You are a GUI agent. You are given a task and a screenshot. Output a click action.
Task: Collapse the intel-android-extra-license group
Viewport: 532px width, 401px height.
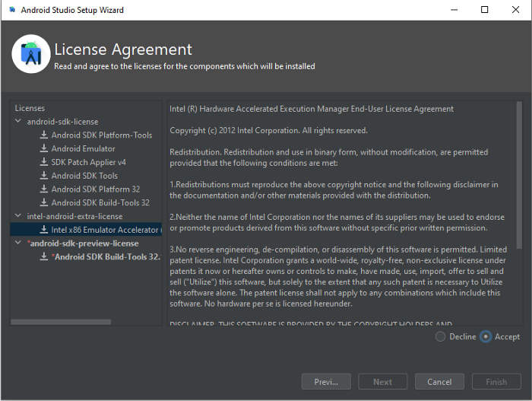point(18,216)
